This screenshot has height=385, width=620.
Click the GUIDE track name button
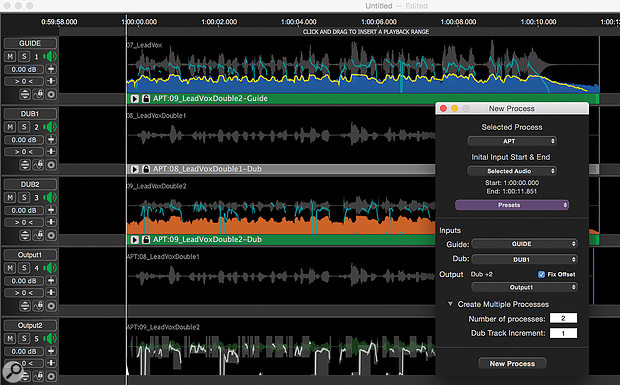pyautogui.click(x=30, y=43)
